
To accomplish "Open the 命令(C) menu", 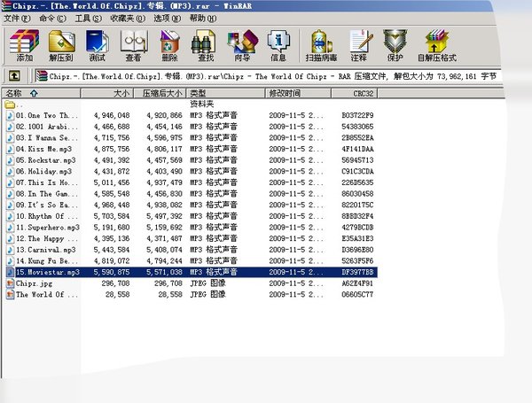I will point(52,19).
